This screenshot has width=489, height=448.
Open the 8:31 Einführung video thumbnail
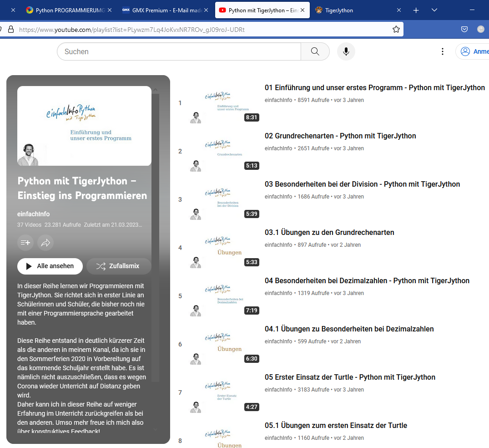click(225, 103)
